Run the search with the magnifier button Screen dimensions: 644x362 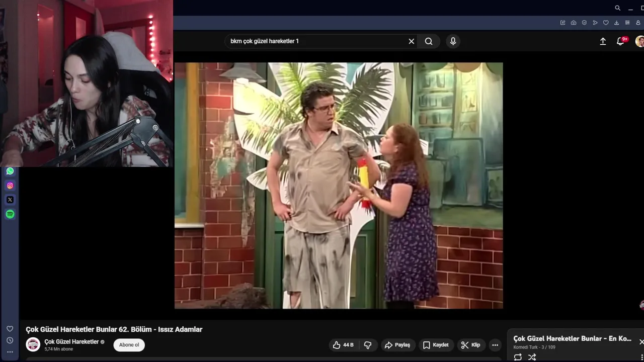pos(429,41)
